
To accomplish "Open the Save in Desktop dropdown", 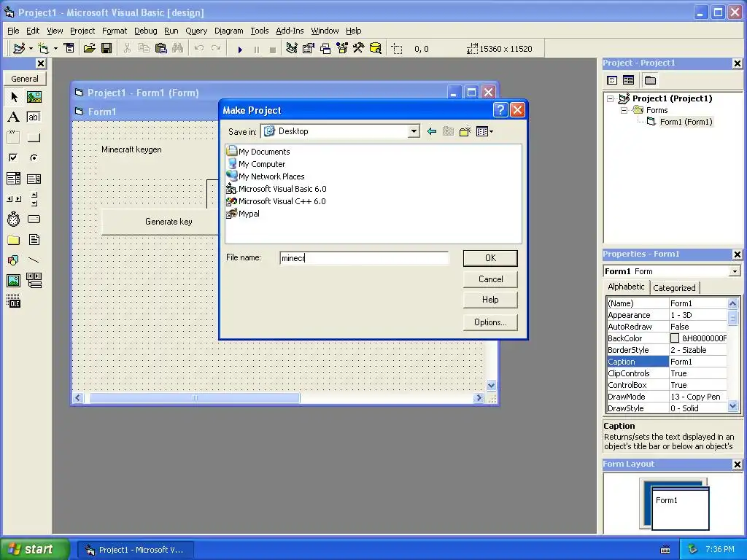I will [x=414, y=131].
